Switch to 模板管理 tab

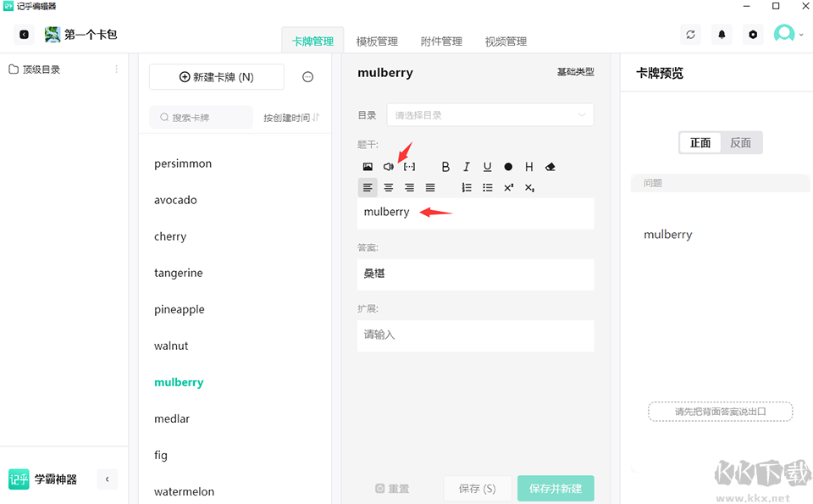tap(377, 41)
